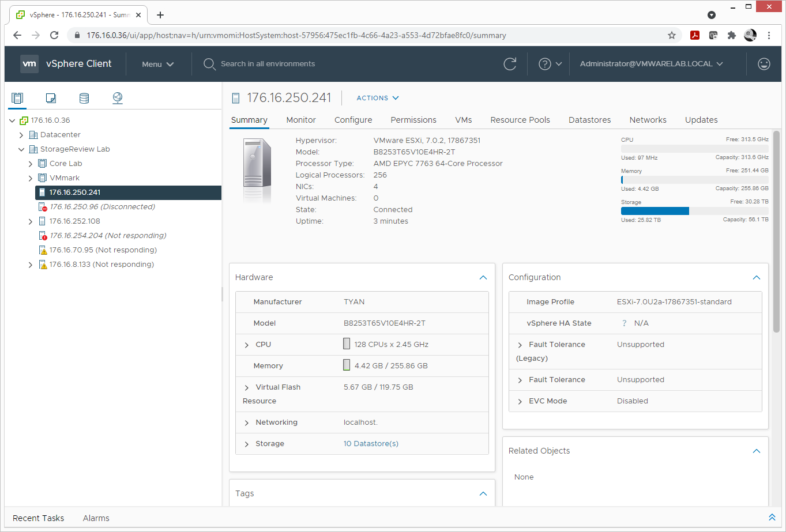Screen dimensions: 786x532
Task: Expand the Storage row in Hardware
Action: [247, 444]
